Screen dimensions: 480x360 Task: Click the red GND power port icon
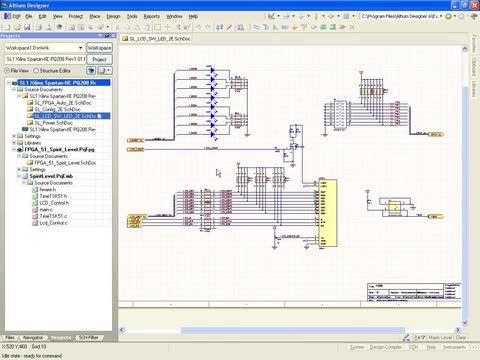(x=294, y=27)
